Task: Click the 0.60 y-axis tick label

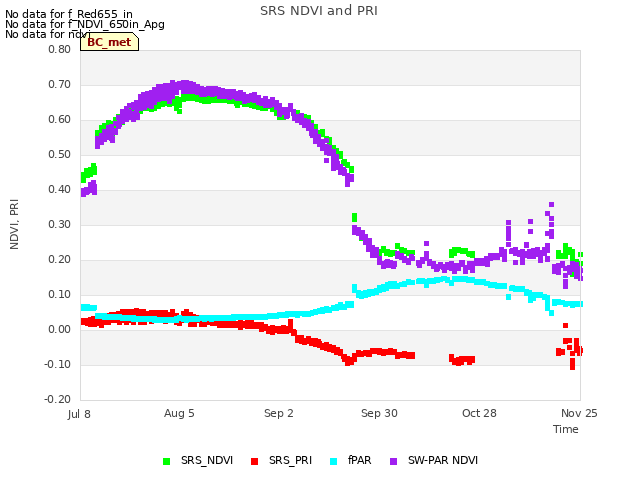Action: (60, 120)
